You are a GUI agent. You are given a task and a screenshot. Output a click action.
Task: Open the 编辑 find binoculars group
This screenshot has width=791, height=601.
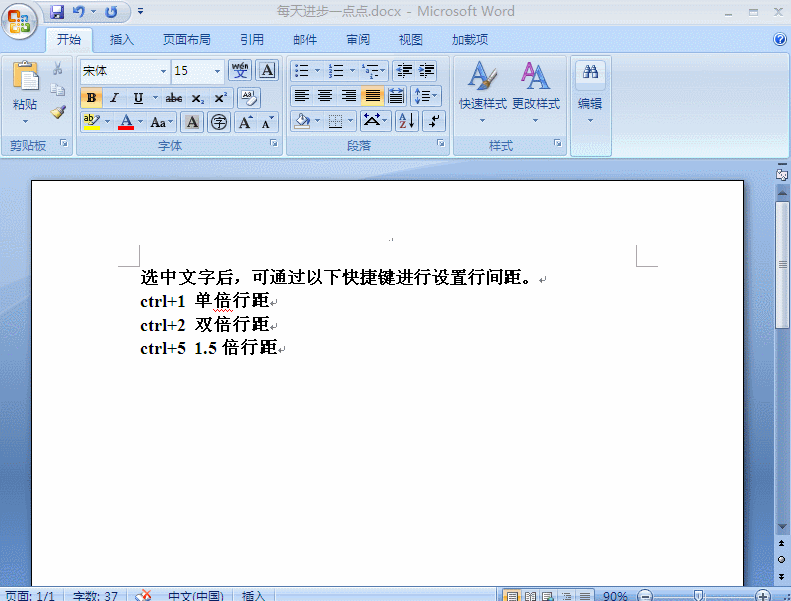coord(590,91)
